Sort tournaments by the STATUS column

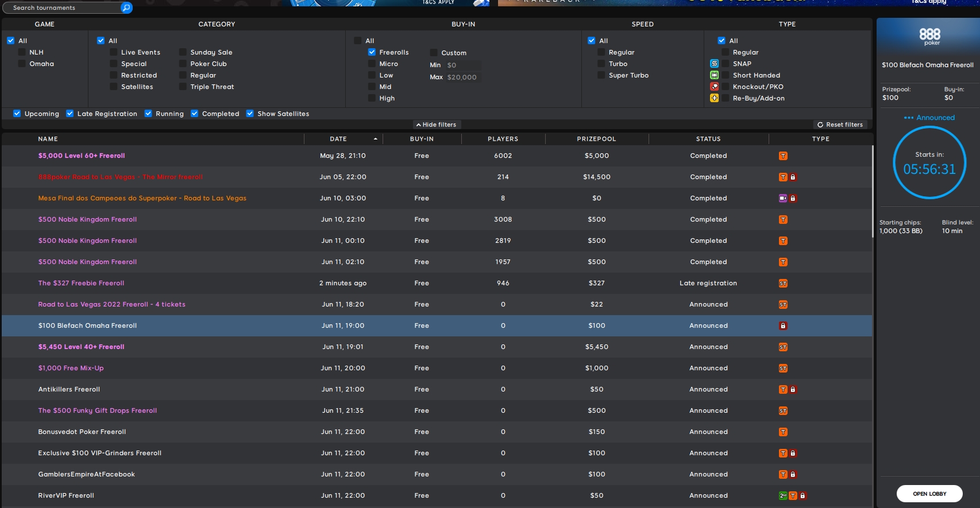(x=708, y=139)
